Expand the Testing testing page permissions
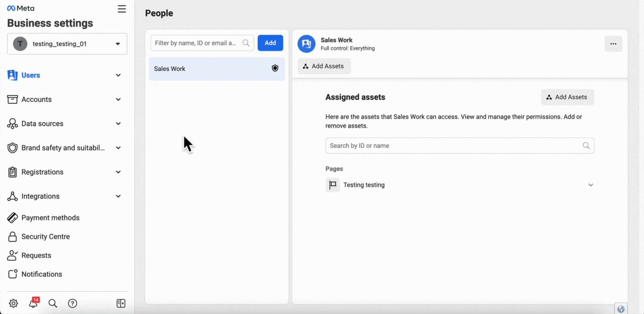Viewport: 644px width, 314px height. click(x=591, y=185)
